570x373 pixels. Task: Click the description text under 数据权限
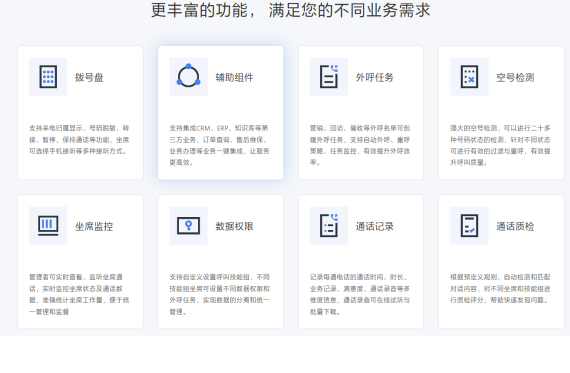220,294
